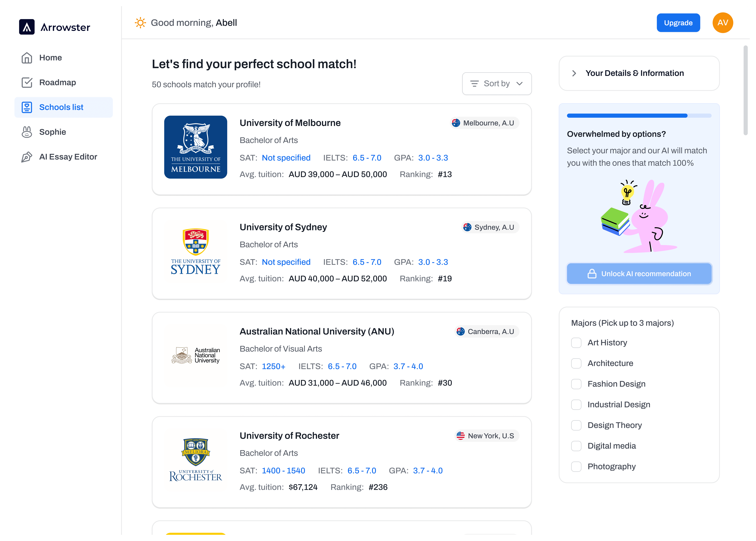Click the Sydney, A.U location tag
Viewport: 756px width, 541px height.
click(490, 227)
